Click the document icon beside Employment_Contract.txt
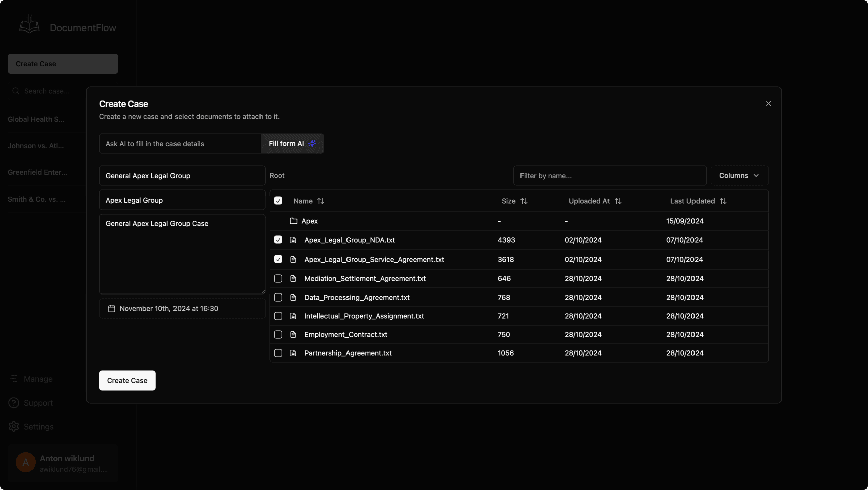868x490 pixels. [293, 334]
